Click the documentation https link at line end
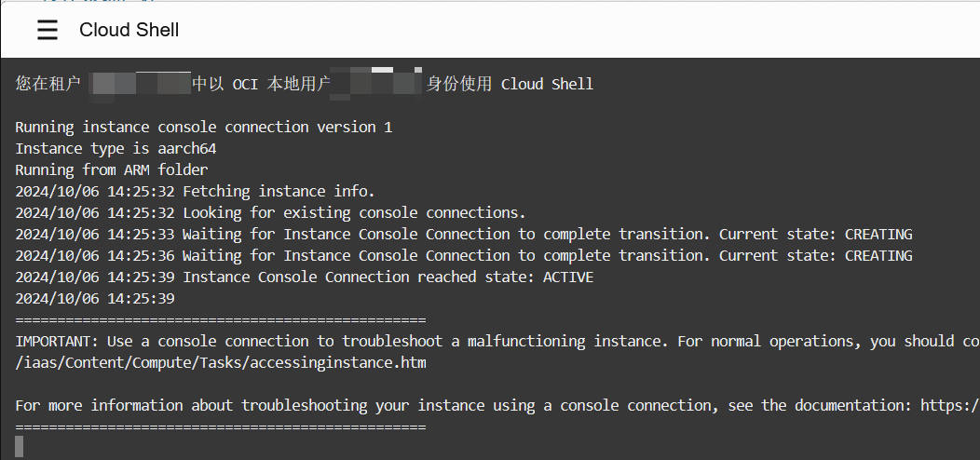The width and height of the screenshot is (980, 460). [x=949, y=405]
